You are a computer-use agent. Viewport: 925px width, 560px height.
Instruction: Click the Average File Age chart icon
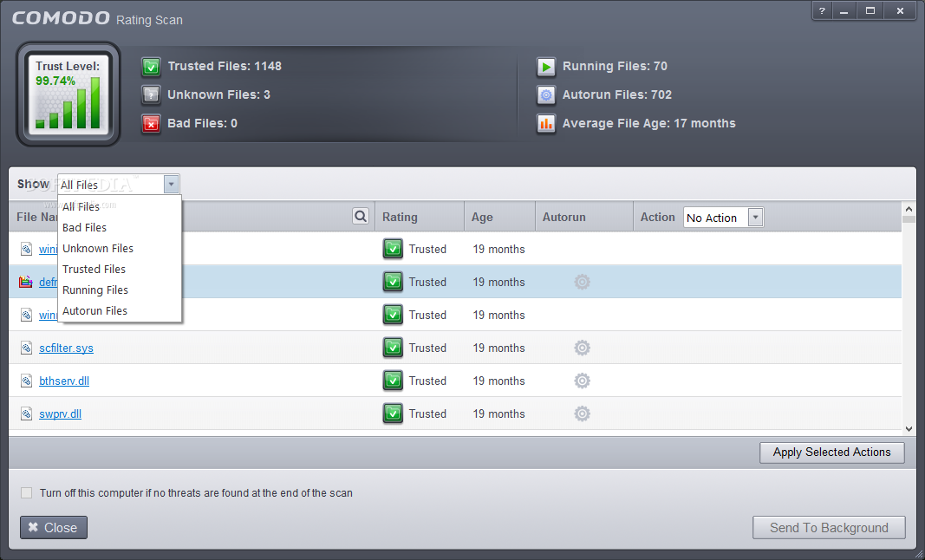pos(545,124)
